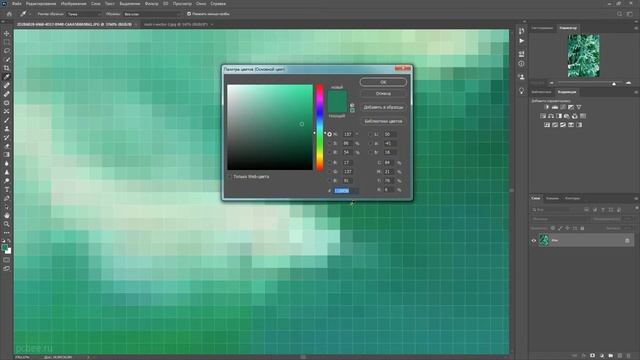The height and width of the screenshot is (360, 640).
Task: Click the Navigator image thumbnail
Action: (x=584, y=56)
